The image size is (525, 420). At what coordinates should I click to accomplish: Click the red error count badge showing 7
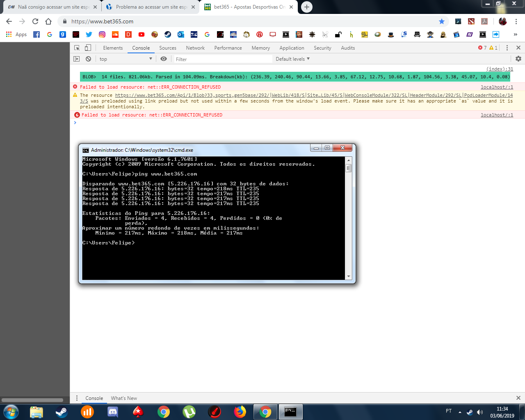point(482,48)
